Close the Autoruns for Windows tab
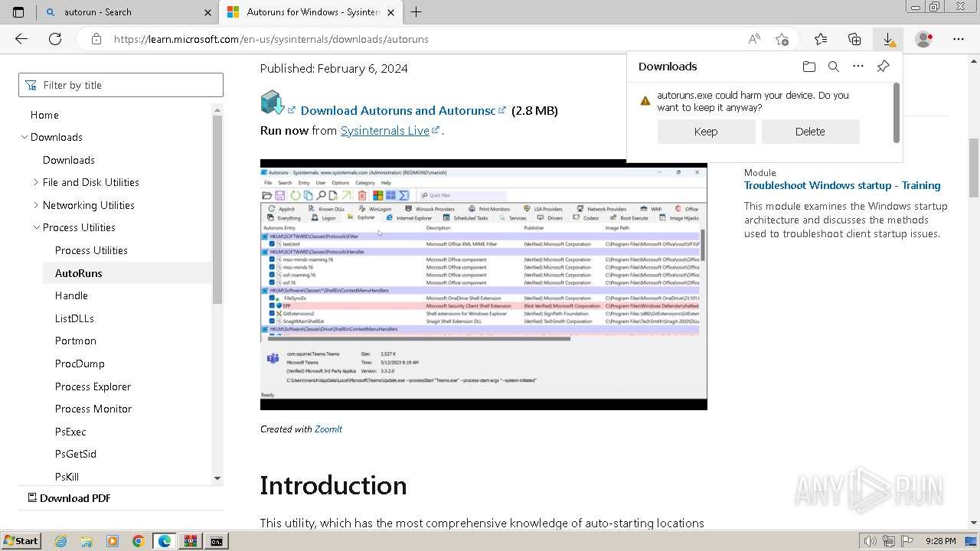The width and height of the screenshot is (980, 551). (390, 12)
